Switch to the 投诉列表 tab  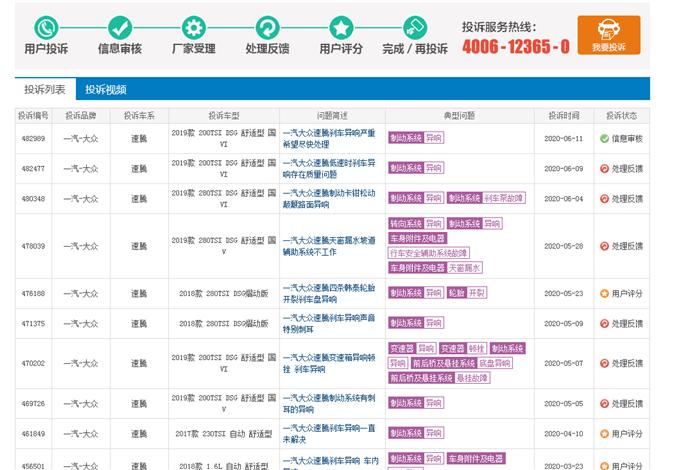(x=45, y=89)
